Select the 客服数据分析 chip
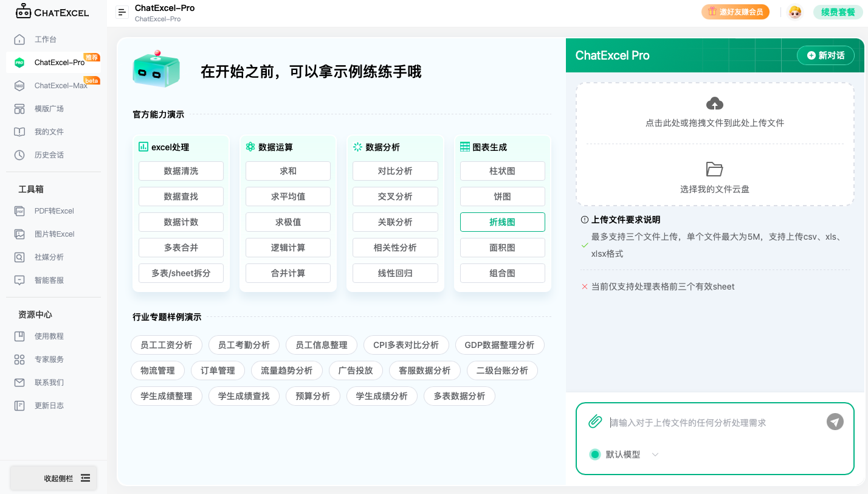Image resolution: width=868 pixels, height=494 pixels. pyautogui.click(x=425, y=370)
